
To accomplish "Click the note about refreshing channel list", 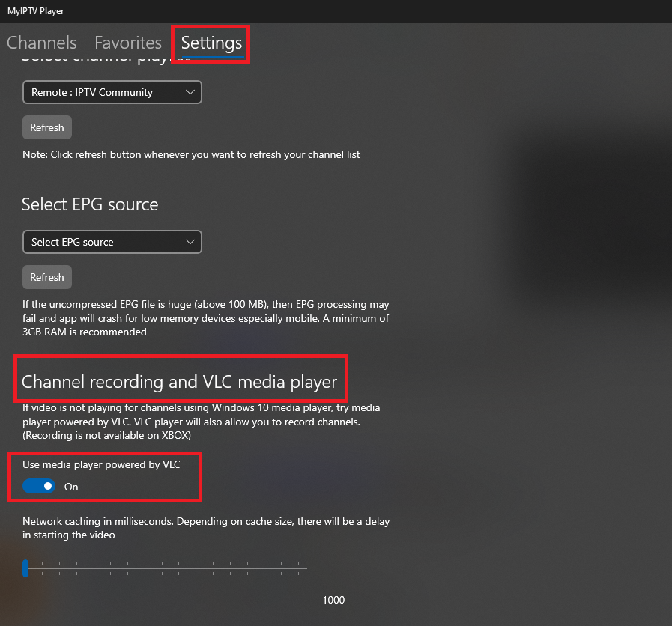I will point(191,154).
